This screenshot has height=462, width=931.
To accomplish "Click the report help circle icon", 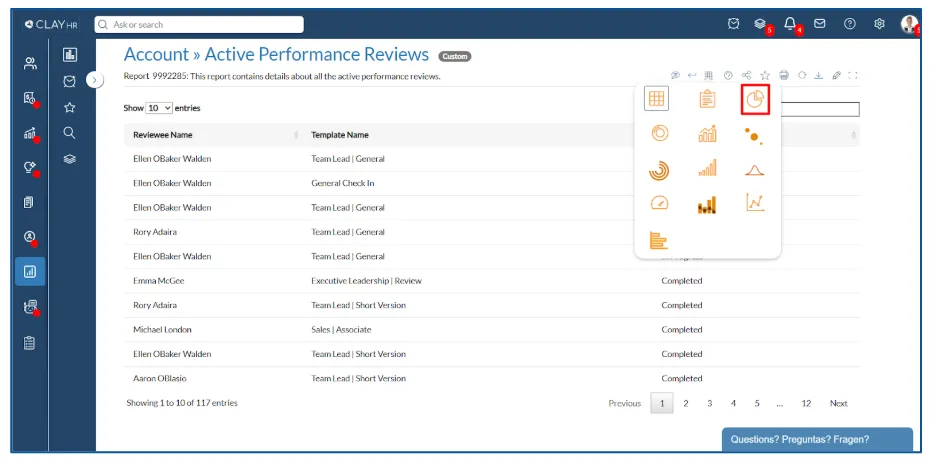I will point(728,75).
